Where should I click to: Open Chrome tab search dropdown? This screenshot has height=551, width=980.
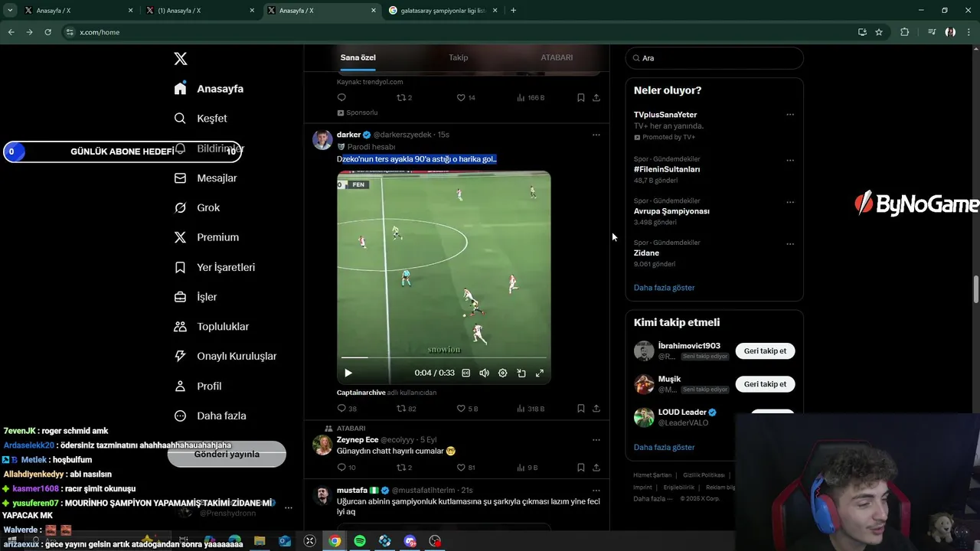(10, 11)
